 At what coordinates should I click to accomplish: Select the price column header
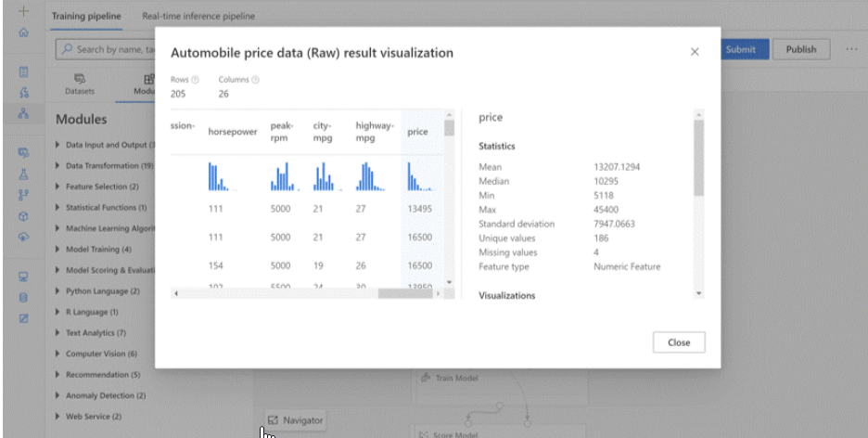(x=418, y=132)
